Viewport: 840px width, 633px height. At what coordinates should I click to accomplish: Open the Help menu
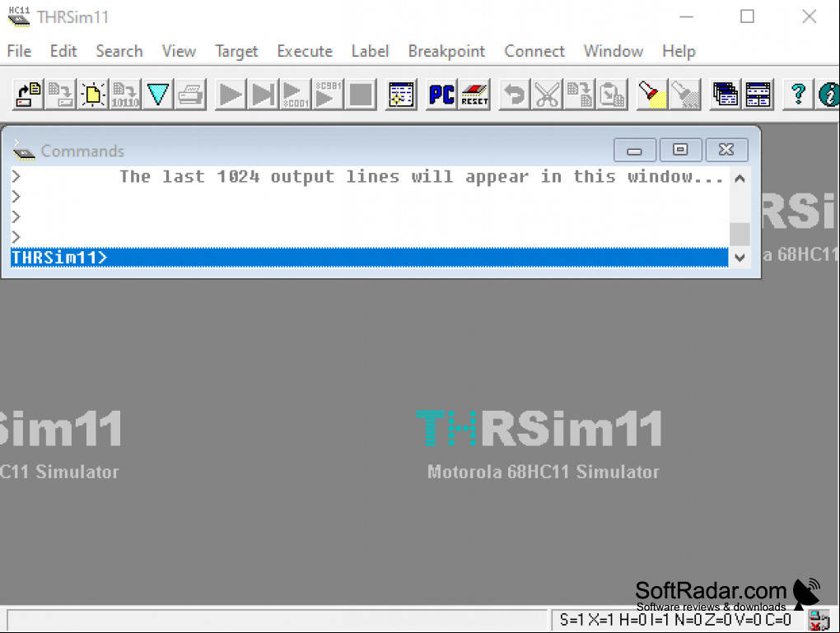679,51
